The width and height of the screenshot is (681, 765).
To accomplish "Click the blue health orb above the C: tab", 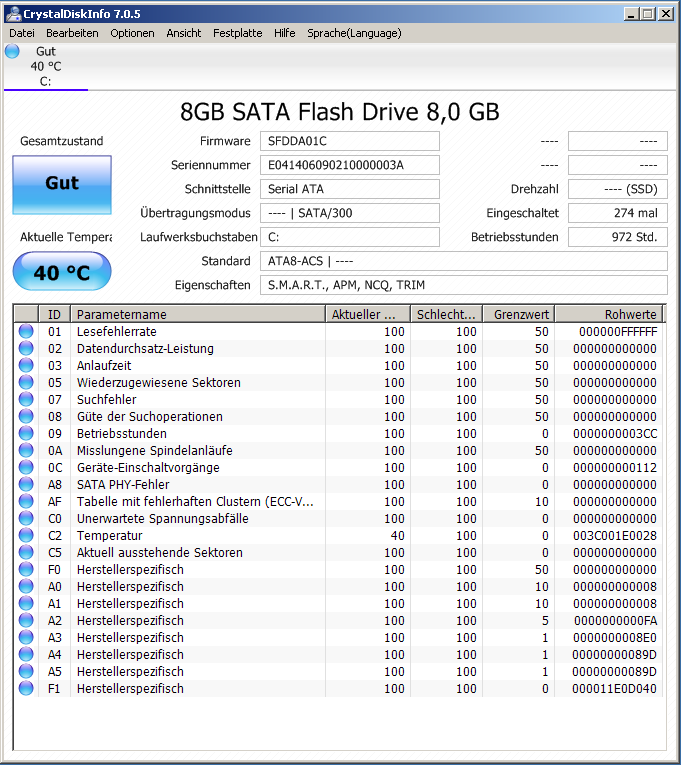I will [12, 51].
